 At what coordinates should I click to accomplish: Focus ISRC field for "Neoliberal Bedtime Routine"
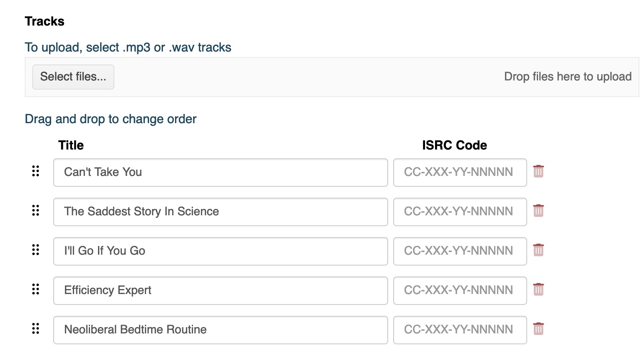(x=460, y=330)
